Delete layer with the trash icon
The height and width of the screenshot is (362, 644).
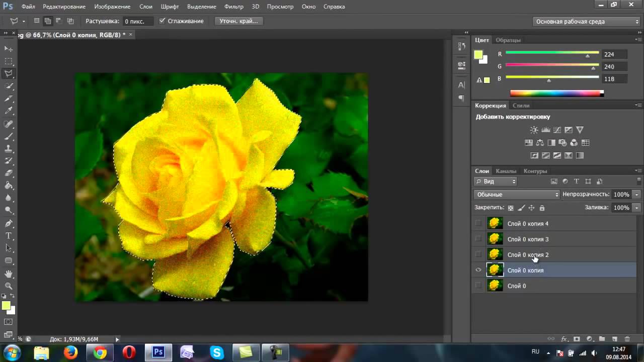(x=627, y=339)
